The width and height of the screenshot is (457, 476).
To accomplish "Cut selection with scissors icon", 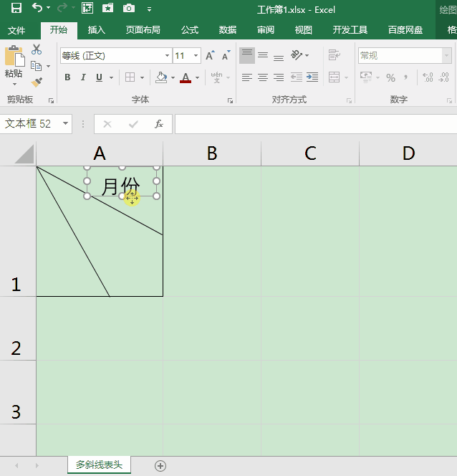I will pos(37,49).
